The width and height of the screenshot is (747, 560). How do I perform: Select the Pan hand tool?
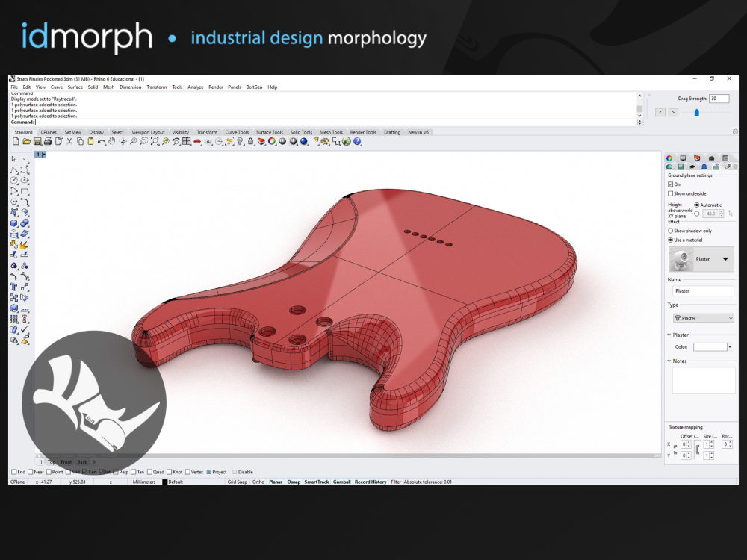(x=111, y=141)
